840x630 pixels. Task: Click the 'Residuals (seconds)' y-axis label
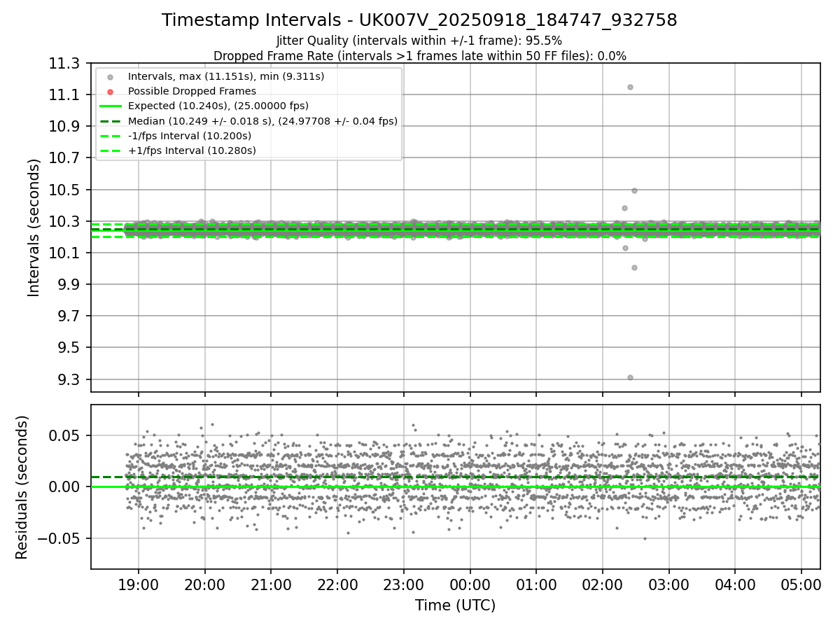[x=22, y=487]
